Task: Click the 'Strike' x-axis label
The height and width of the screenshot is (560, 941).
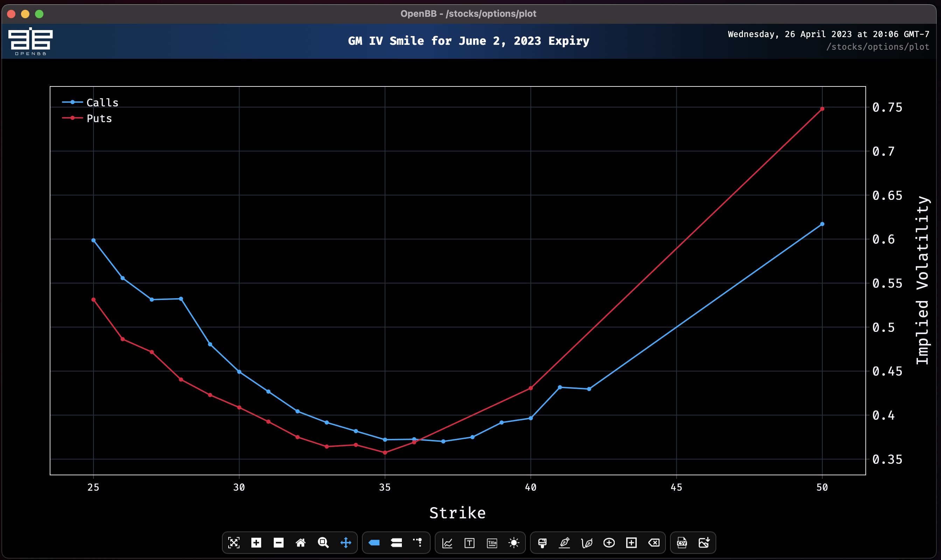Action: [x=458, y=513]
